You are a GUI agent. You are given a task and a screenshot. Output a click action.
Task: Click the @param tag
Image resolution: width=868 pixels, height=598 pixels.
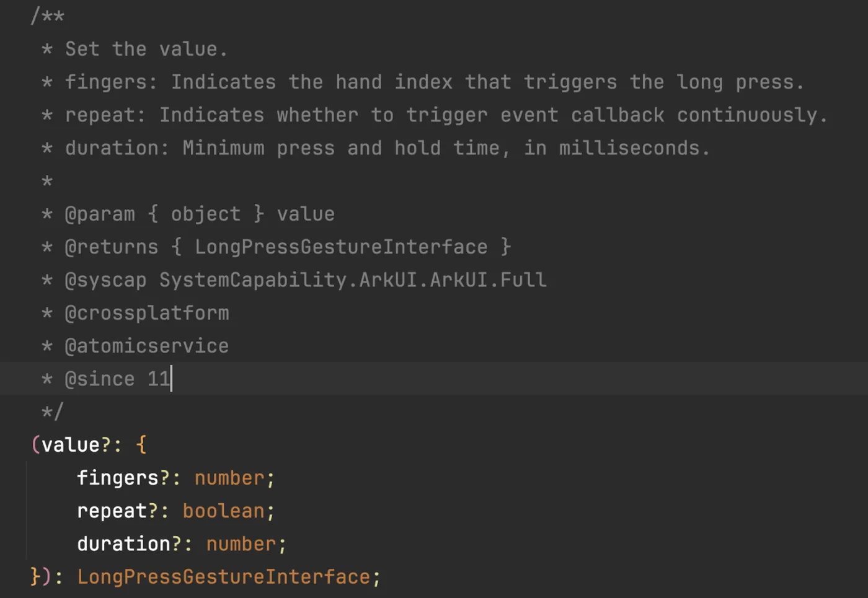pyautogui.click(x=100, y=214)
